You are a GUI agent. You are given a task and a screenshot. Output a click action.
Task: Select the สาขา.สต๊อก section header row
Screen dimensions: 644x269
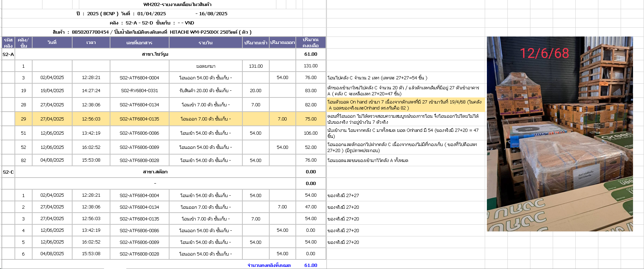pyautogui.click(x=155, y=172)
